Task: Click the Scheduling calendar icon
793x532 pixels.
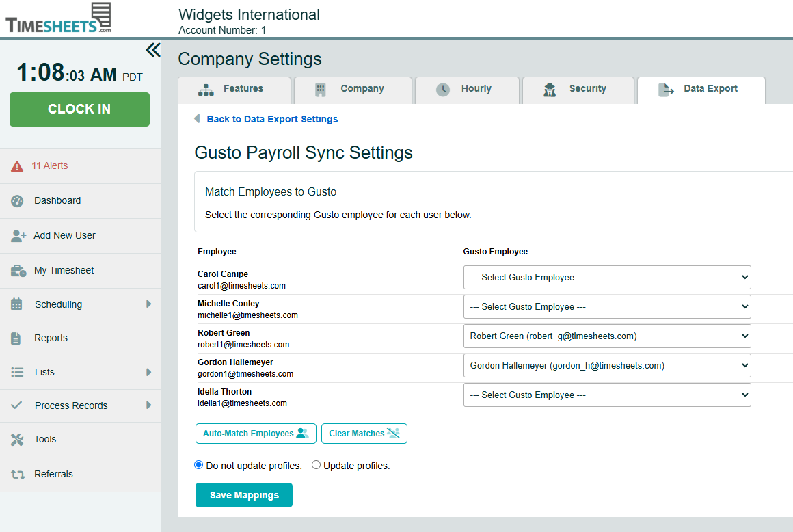Action: click(16, 304)
